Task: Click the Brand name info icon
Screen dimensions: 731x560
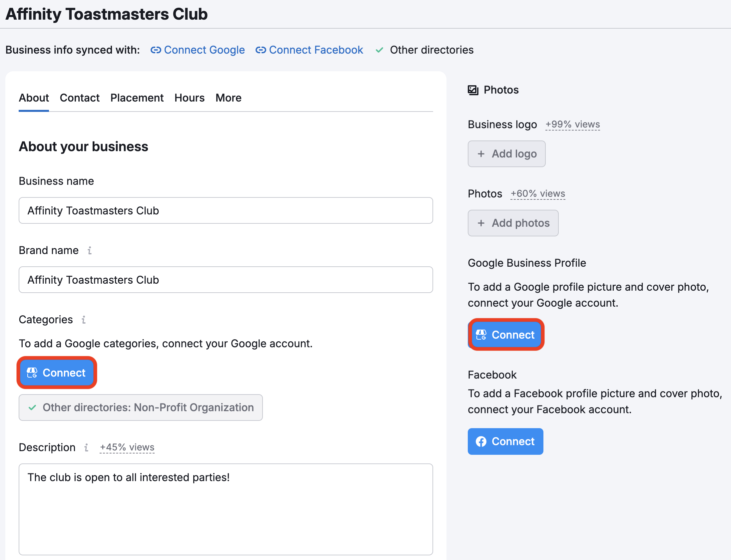Action: pyautogui.click(x=89, y=250)
